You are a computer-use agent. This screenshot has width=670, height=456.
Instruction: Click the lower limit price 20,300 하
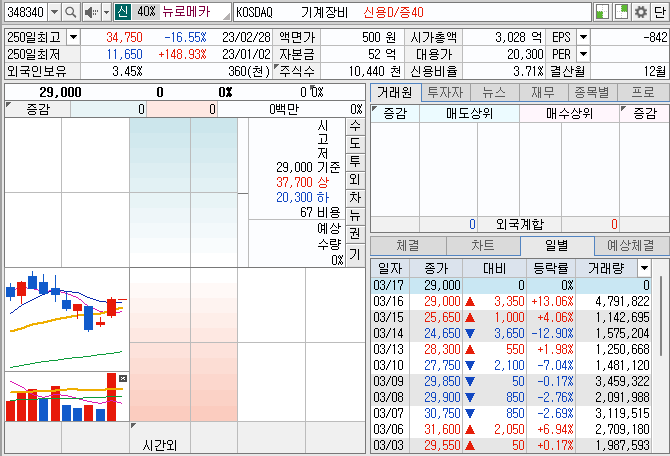pyautogui.click(x=303, y=197)
